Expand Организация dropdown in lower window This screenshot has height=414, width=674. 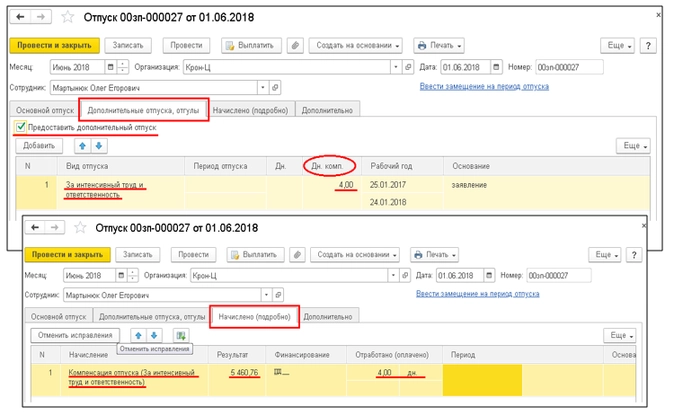392,275
